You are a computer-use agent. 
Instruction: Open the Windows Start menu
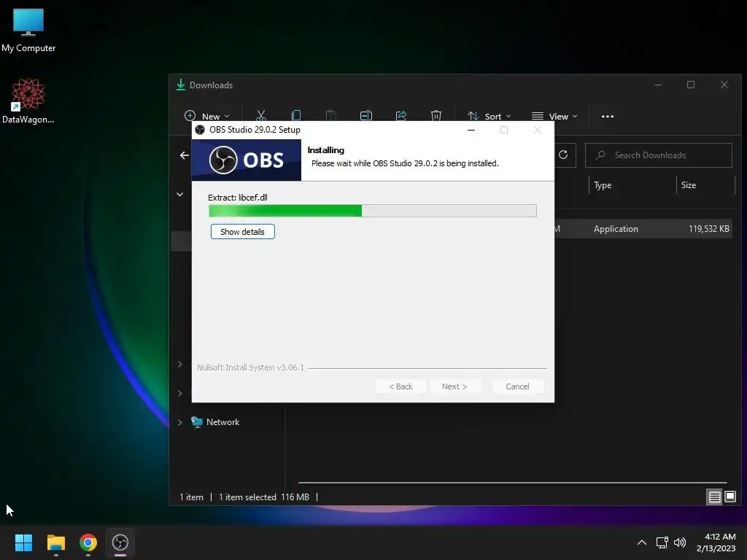[23, 542]
